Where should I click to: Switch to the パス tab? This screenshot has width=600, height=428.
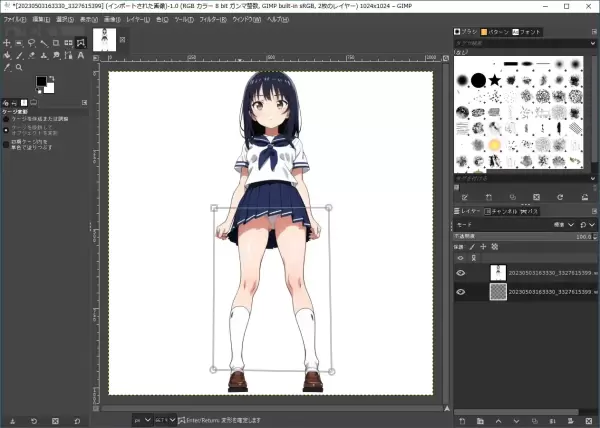coord(530,211)
